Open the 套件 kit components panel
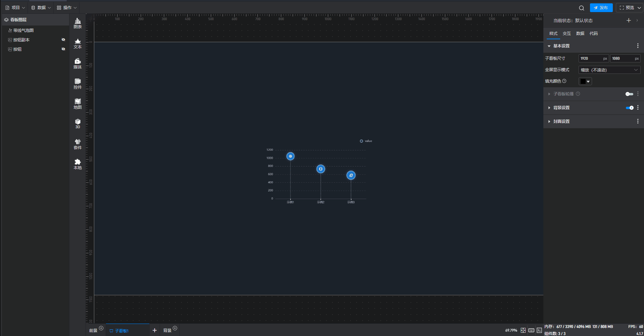Viewport: 644px width, 336px height. tap(77, 144)
